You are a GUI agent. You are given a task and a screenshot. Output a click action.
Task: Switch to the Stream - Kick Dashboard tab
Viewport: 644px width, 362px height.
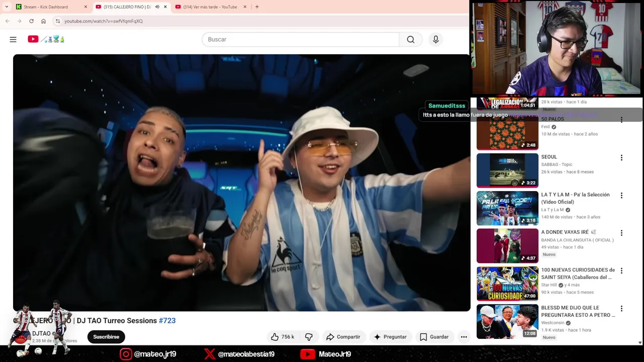pos(51,7)
